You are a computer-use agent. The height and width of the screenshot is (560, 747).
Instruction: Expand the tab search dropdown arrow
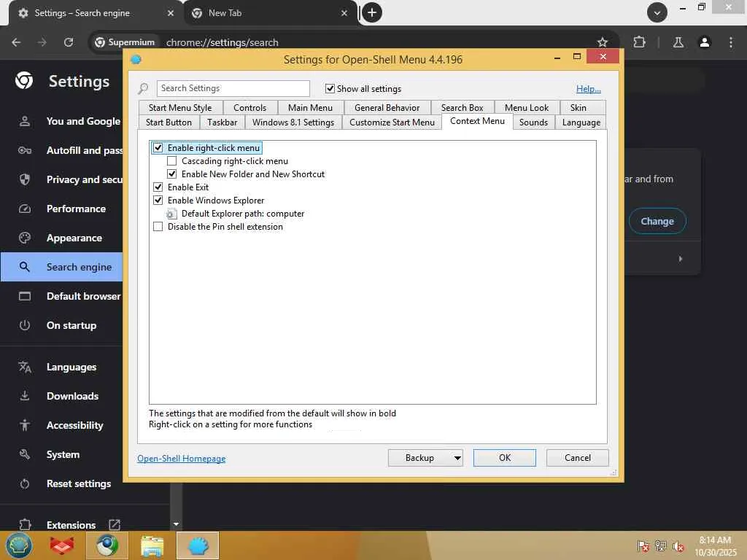click(657, 12)
